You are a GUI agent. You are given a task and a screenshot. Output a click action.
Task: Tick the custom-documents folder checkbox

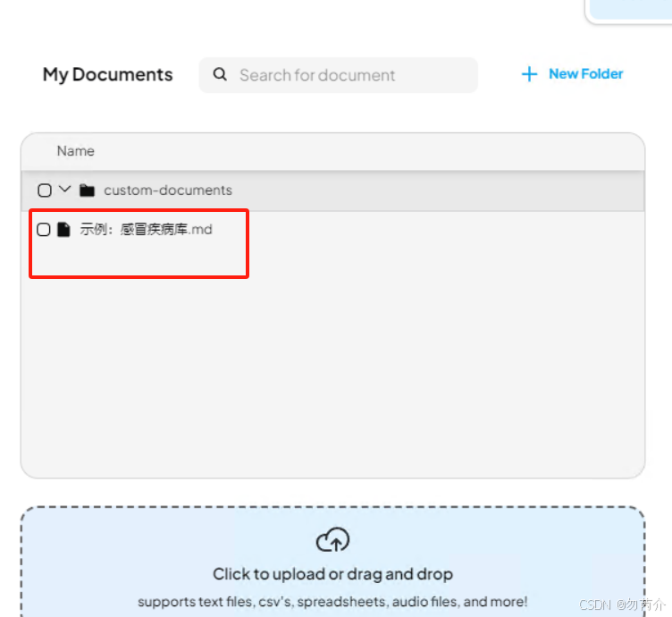pyautogui.click(x=45, y=190)
